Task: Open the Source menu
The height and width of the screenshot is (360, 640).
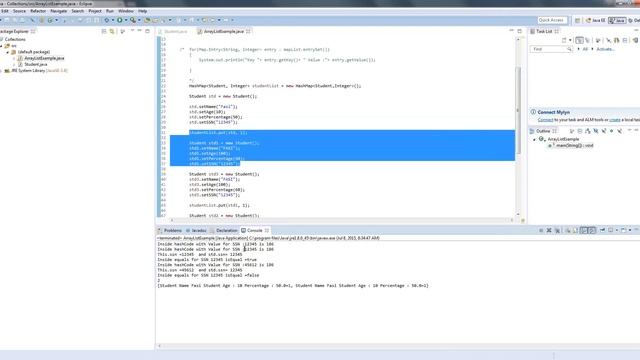Action: 19,11
